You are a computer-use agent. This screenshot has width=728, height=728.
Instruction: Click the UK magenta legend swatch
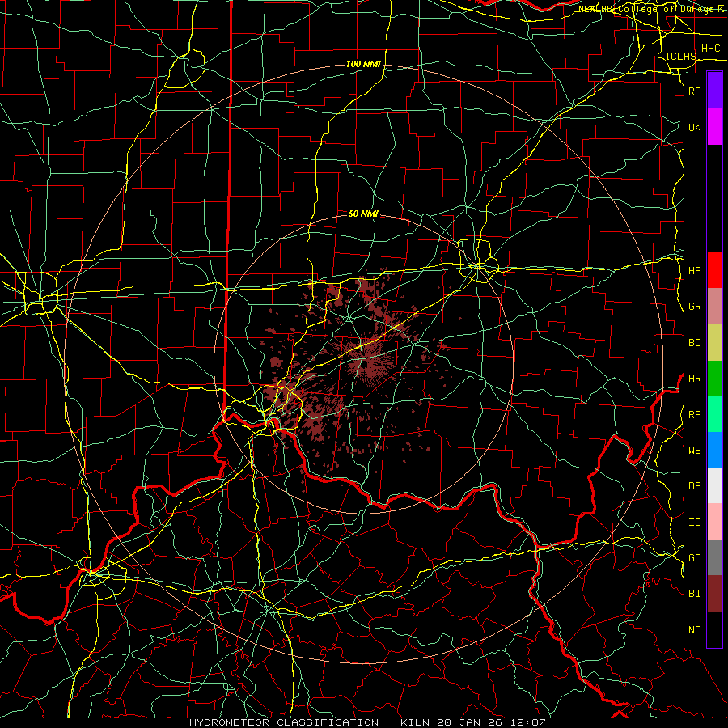tap(714, 126)
